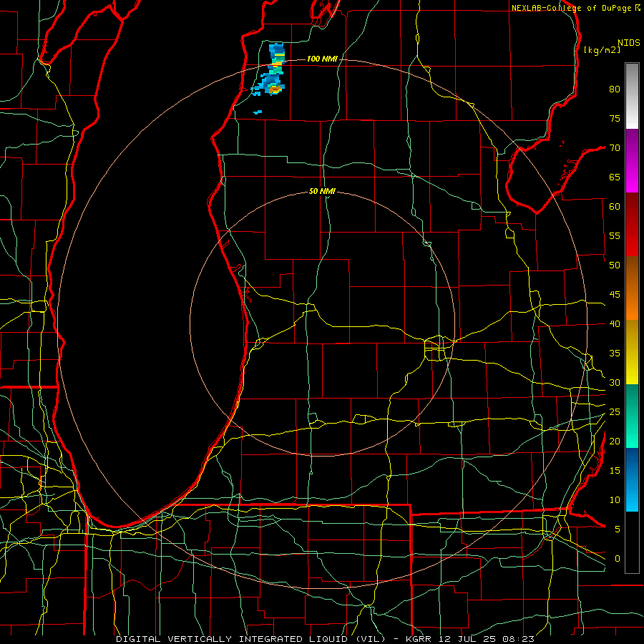Click the 50 NMI range ring label
This screenshot has height=644, width=644.
(322, 191)
